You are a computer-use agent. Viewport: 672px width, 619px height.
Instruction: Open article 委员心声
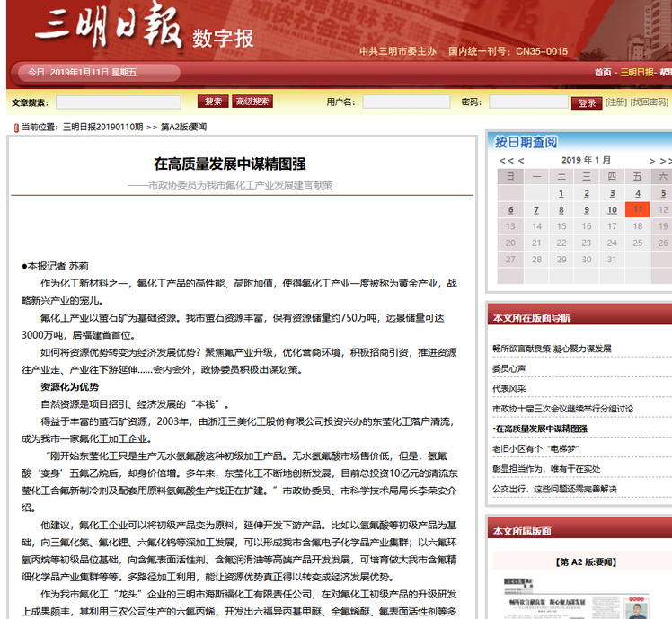(x=509, y=368)
